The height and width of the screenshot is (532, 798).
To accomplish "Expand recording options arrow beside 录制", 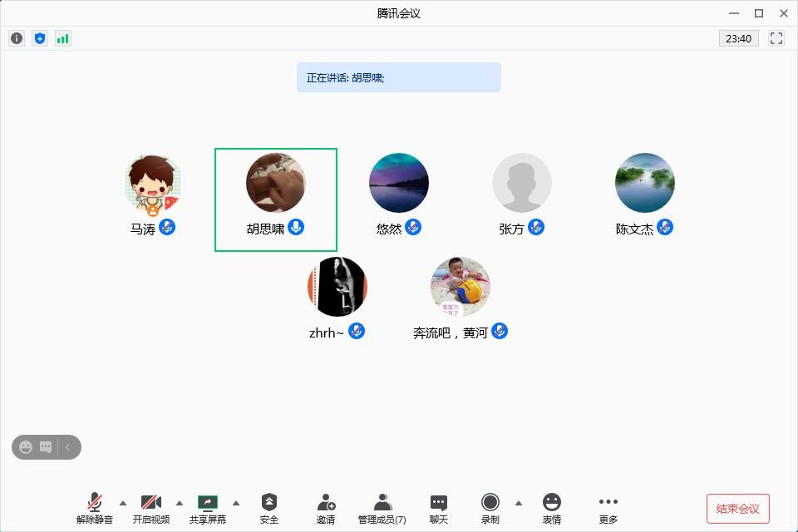I will click(518, 503).
